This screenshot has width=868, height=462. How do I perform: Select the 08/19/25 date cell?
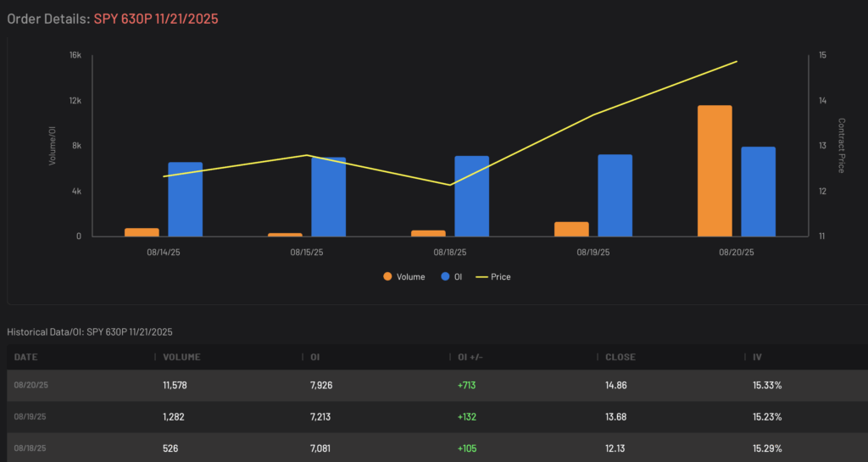coord(30,416)
